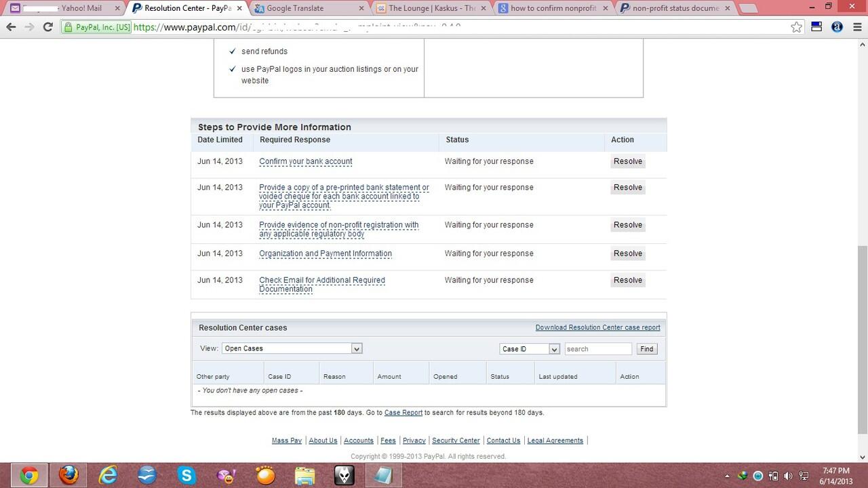Resolve the Check Email documentation step

(628, 280)
